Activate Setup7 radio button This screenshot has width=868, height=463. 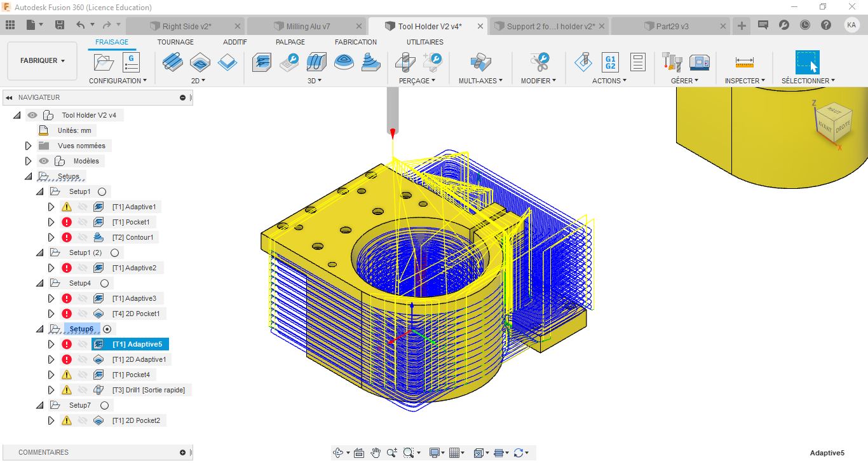[104, 405]
